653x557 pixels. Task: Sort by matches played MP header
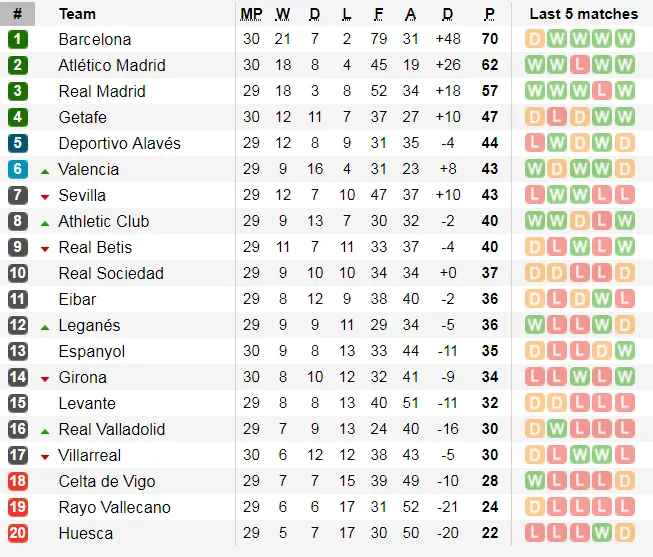tap(251, 14)
